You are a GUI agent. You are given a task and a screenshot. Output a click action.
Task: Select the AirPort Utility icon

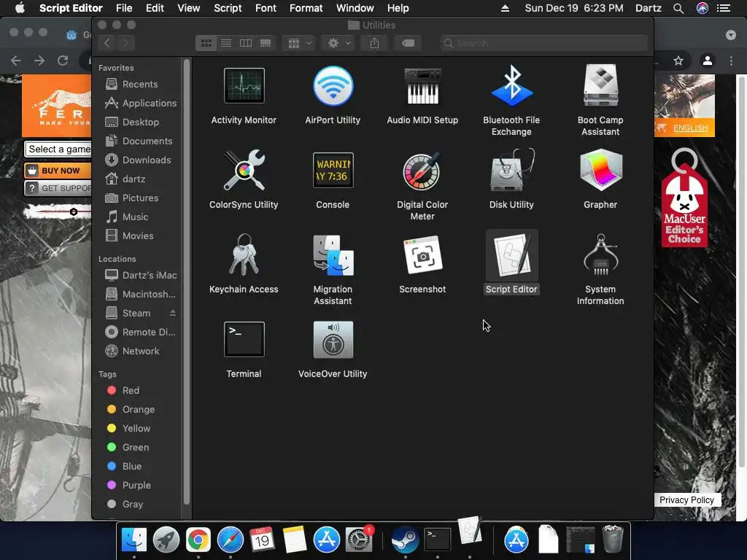[x=333, y=86]
